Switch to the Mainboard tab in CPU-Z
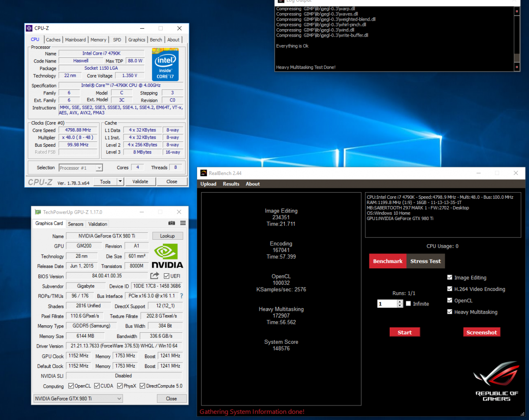Screen dimensions: 529x420 75,40
